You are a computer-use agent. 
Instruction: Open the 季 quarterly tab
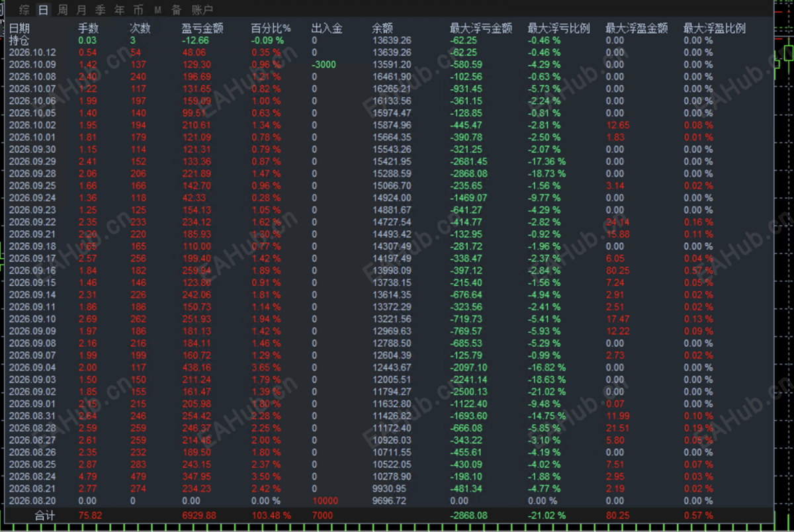point(100,10)
